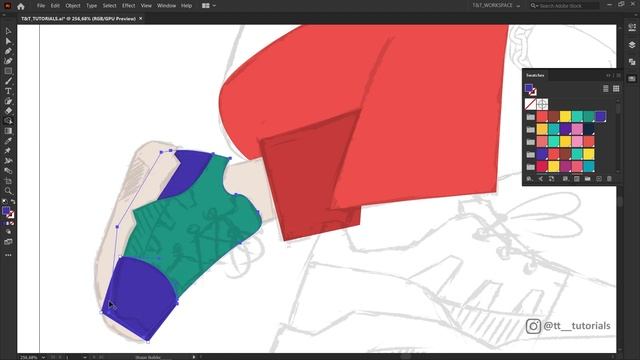Open the Swatch Libraries menu
This screenshot has width=640, height=360.
coord(529,179)
